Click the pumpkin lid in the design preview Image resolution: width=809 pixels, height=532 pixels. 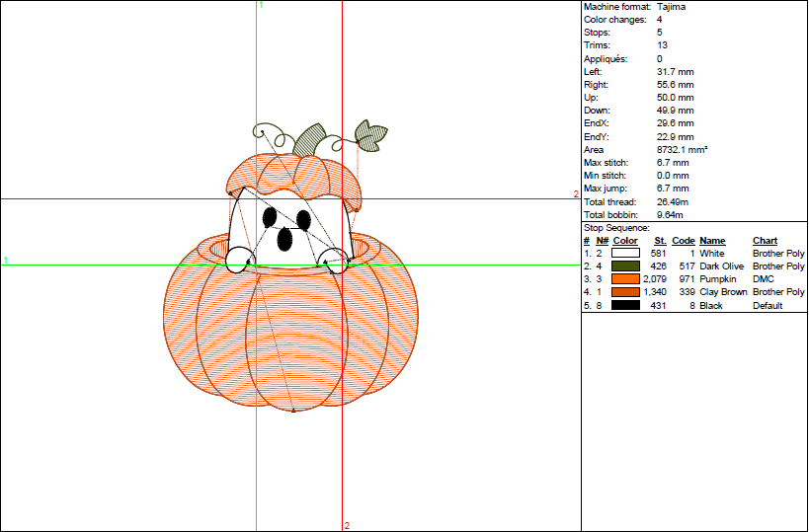[293, 181]
